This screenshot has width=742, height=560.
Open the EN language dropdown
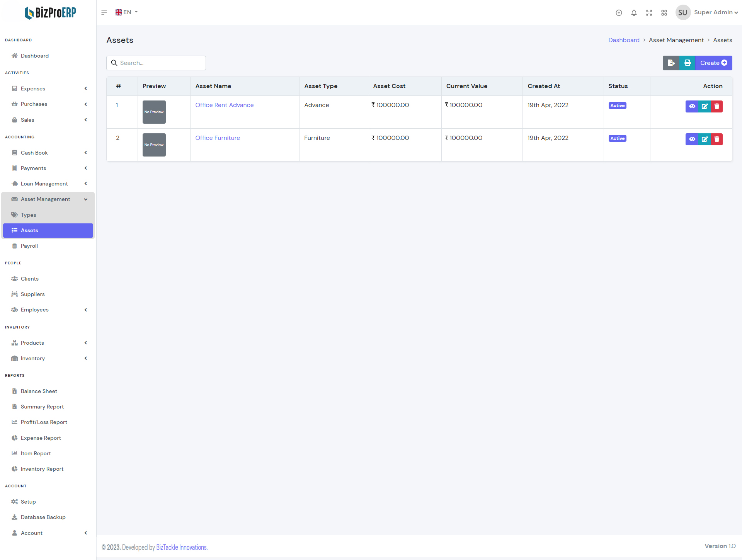(127, 12)
